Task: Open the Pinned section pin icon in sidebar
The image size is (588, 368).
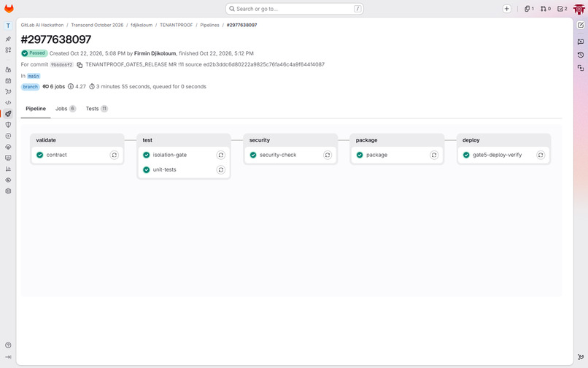Action: (x=8, y=39)
